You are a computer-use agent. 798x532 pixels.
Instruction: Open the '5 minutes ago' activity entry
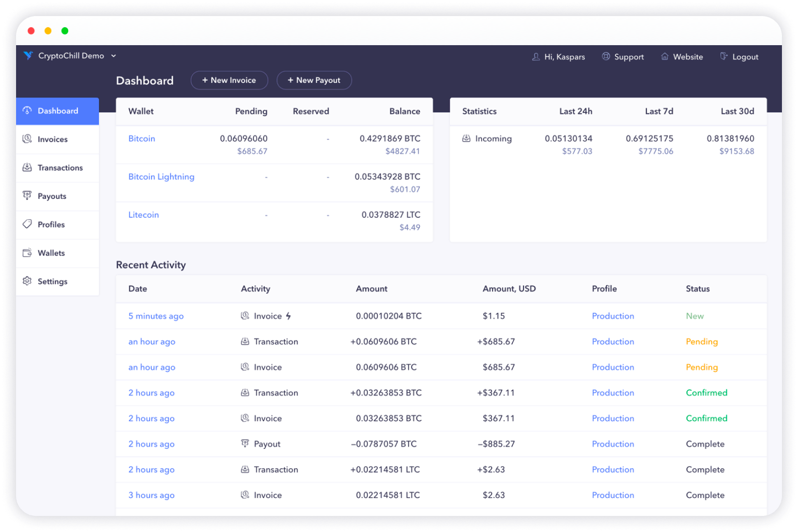(156, 316)
